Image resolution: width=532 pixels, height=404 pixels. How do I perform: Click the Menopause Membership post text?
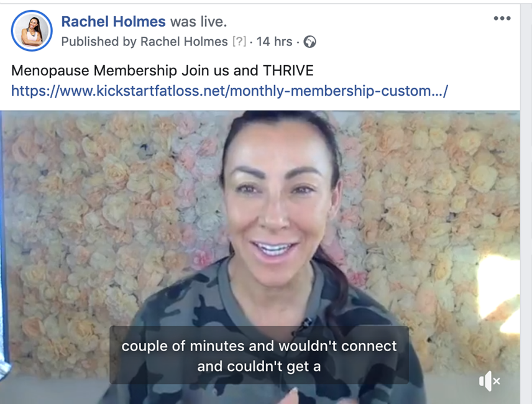[162, 71]
